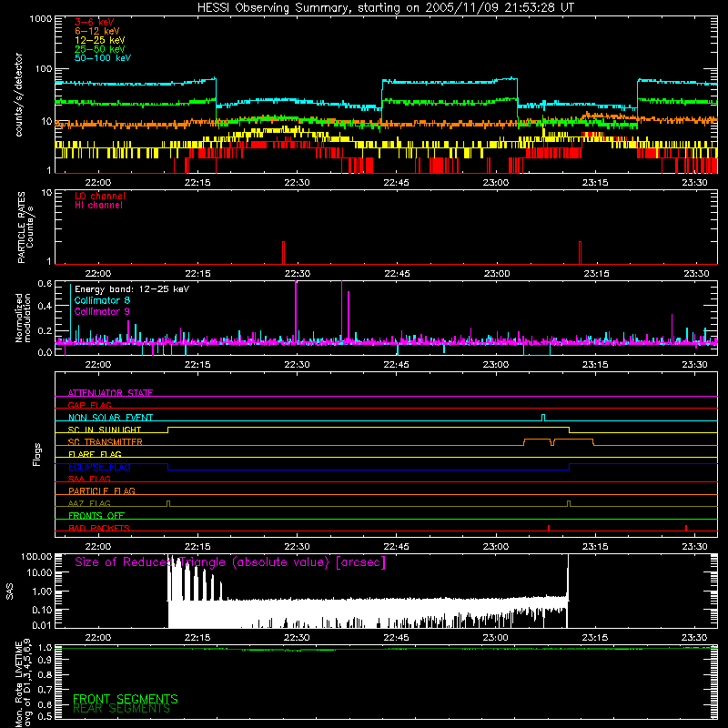Click the NON SOLAR EVENT pulse marker
Screen dimensions: 728x728
coord(543,418)
